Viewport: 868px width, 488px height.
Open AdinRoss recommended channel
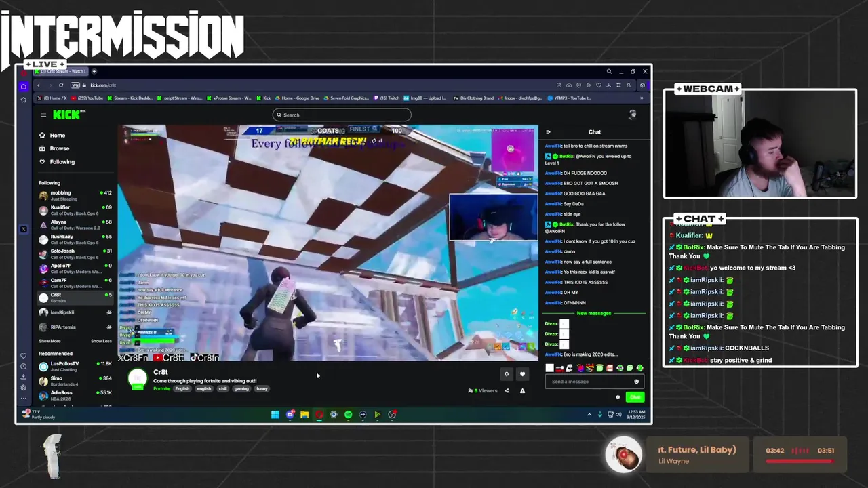pos(75,395)
